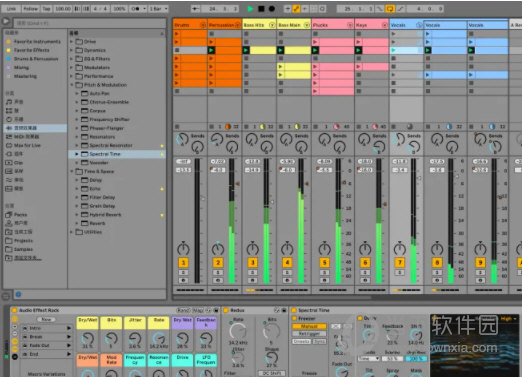Click the Link button
This screenshot has width=522, height=377.
(x=11, y=9)
